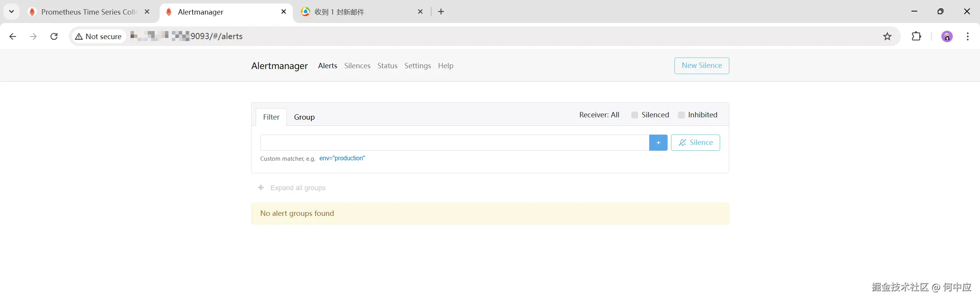Open the Silences navigation item

point(357,66)
